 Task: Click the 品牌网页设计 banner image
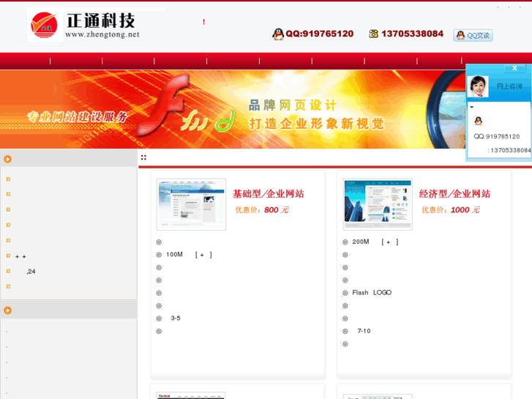[x=233, y=109]
